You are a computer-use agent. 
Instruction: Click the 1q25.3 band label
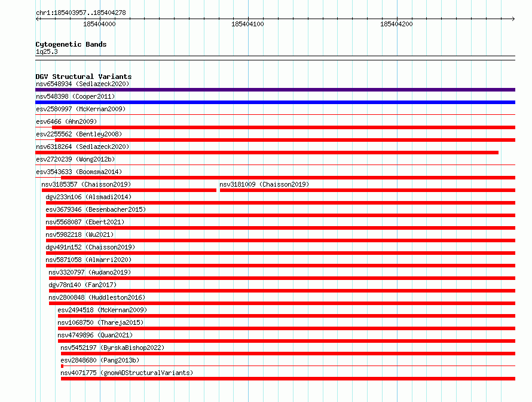coord(47,51)
